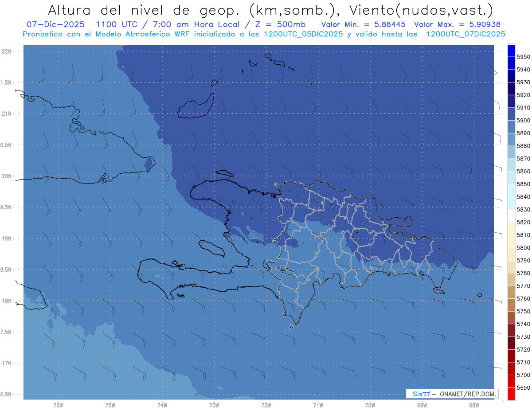Image resolution: width=532 pixels, height=411 pixels.
Task: Click the '5910' colorbar label
Action: tap(523, 108)
